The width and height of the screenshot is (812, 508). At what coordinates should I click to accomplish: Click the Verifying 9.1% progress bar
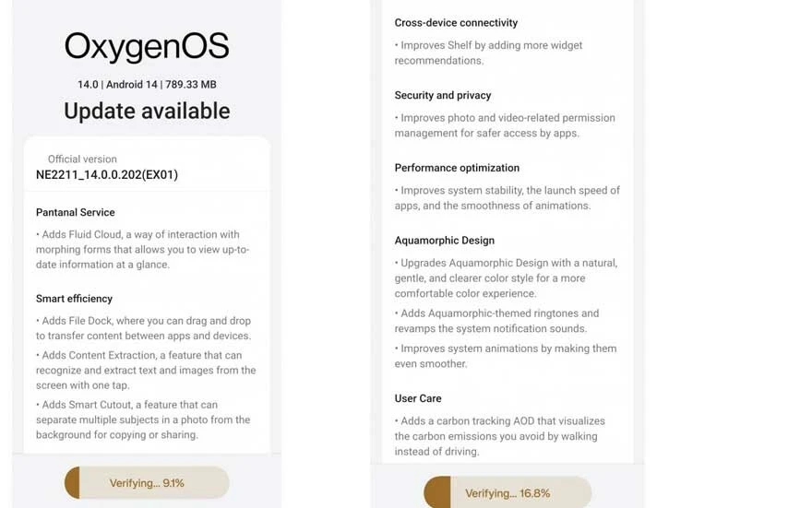coord(147,483)
